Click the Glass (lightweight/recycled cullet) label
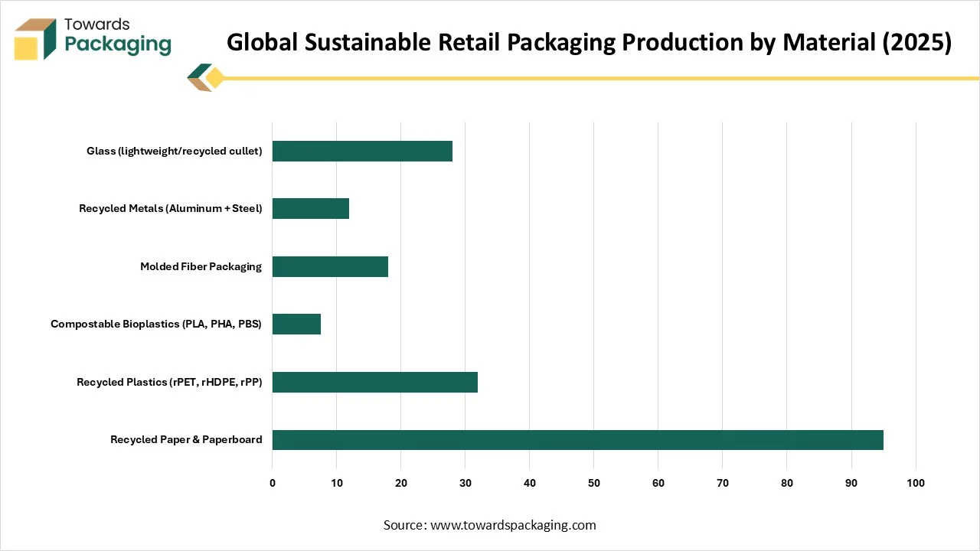This screenshot has height=551, width=980. 174,151
